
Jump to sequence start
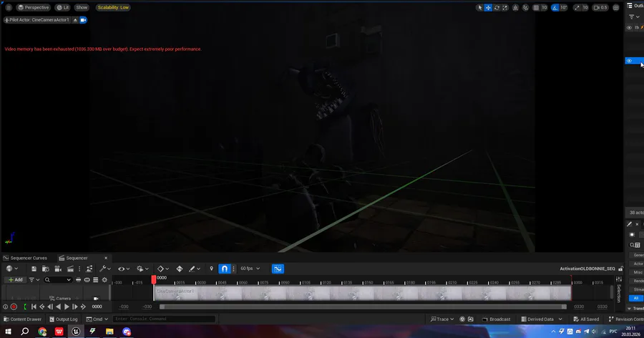coord(34,306)
